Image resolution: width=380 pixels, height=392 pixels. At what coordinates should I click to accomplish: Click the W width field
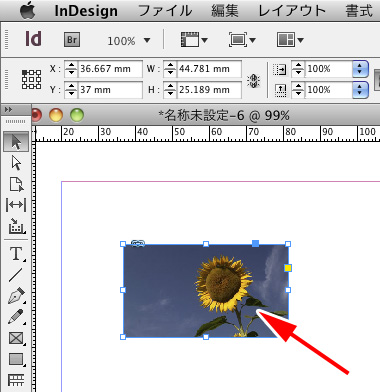tap(209, 69)
